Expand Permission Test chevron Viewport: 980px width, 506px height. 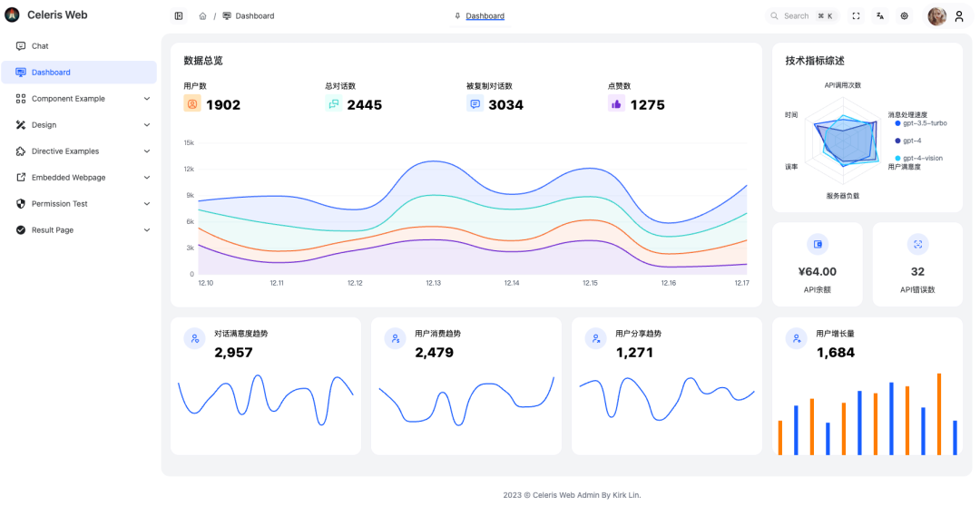point(147,204)
